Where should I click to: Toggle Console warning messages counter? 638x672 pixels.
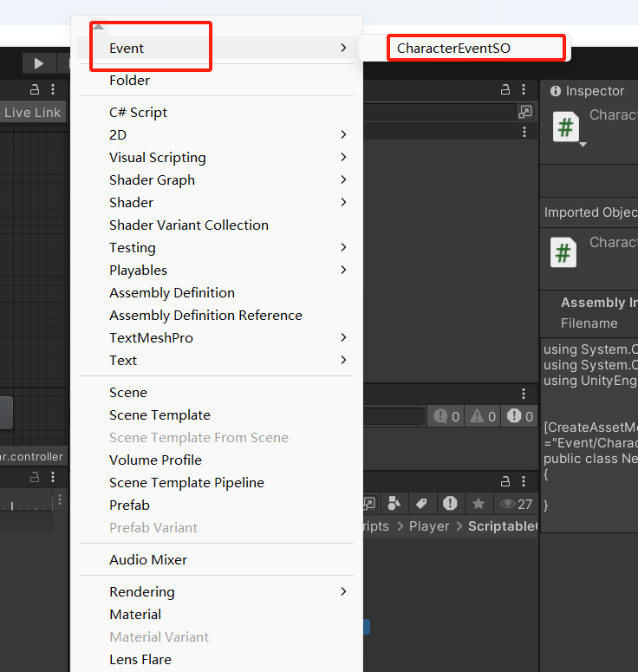tap(483, 416)
